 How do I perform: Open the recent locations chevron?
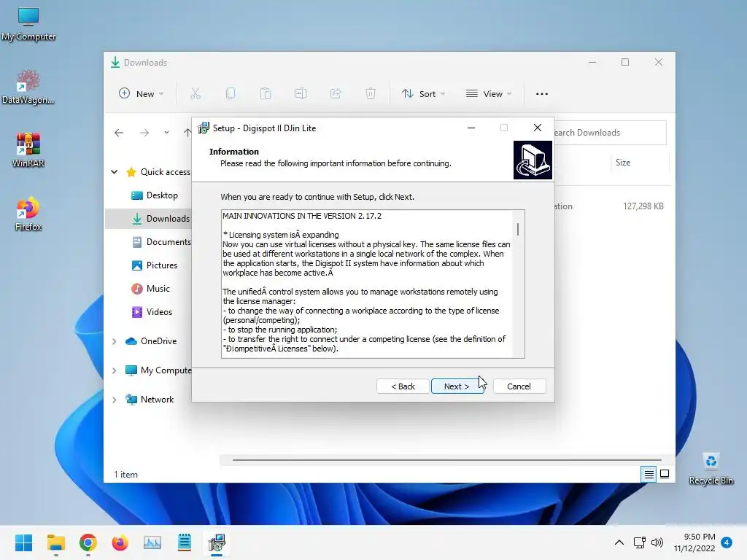point(166,133)
